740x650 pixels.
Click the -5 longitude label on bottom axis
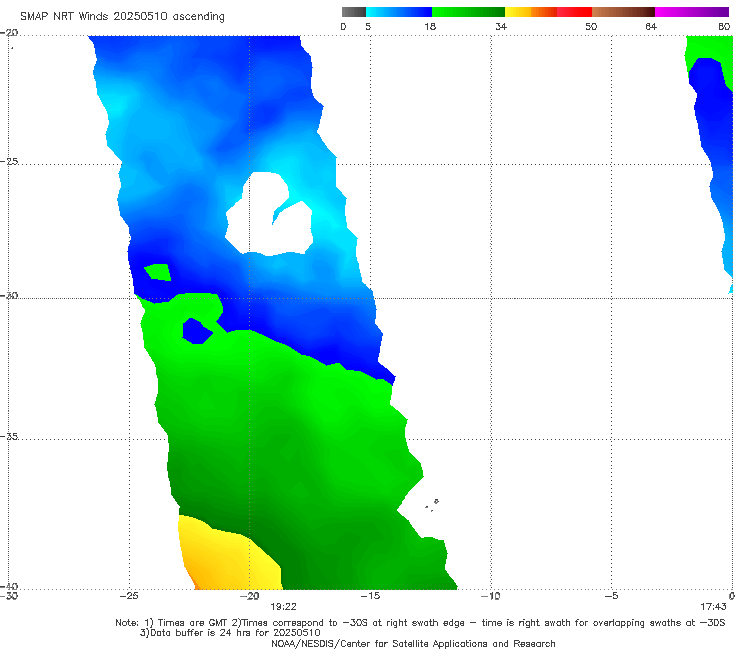coord(611,596)
